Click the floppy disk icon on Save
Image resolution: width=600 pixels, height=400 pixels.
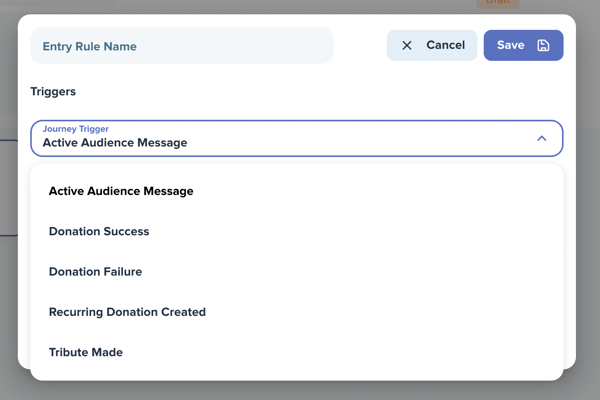543,46
